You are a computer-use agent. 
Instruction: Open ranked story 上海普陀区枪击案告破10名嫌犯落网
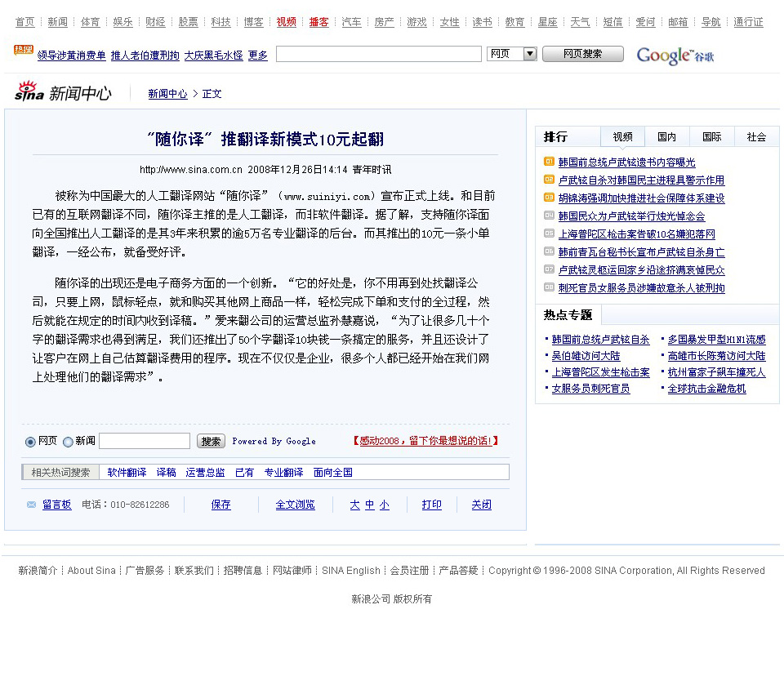click(636, 234)
